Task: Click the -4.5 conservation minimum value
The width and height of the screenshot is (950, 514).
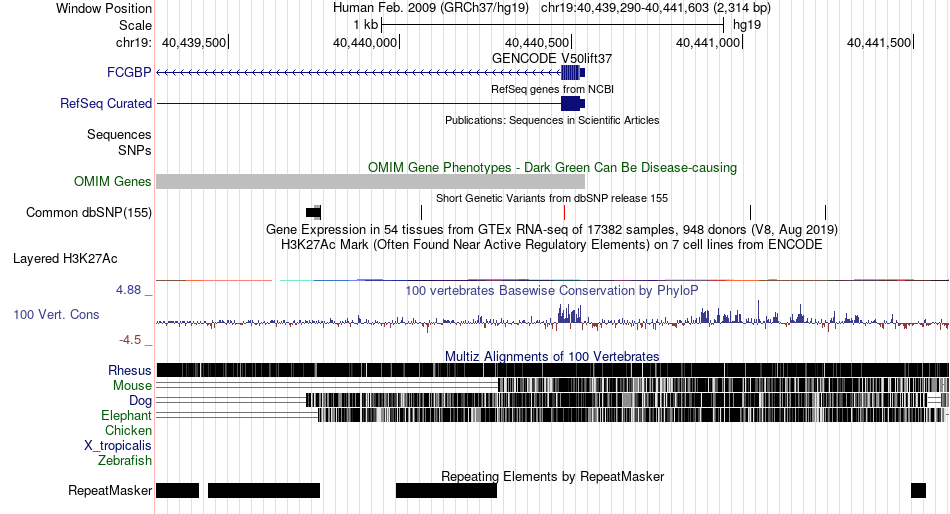Action: (130, 339)
